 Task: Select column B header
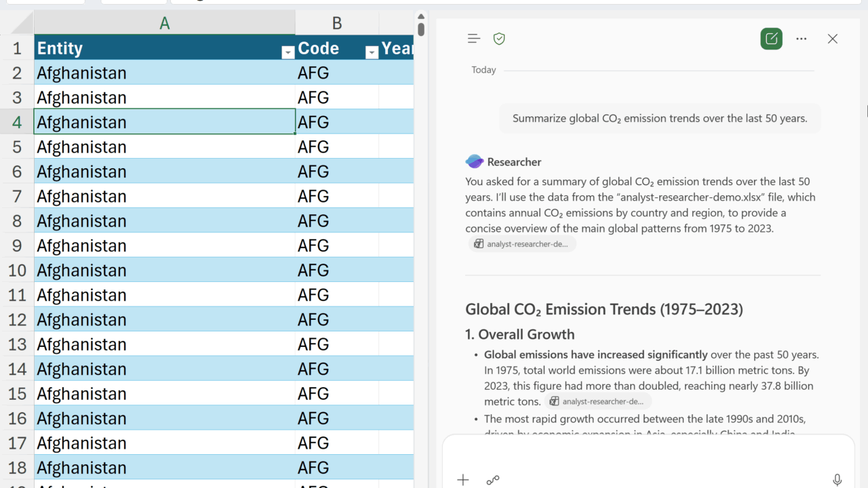coord(336,23)
